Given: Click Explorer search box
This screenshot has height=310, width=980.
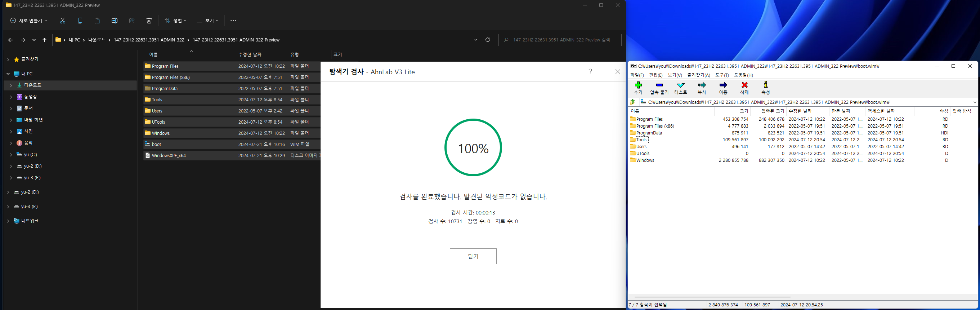Looking at the screenshot, I should coord(560,40).
